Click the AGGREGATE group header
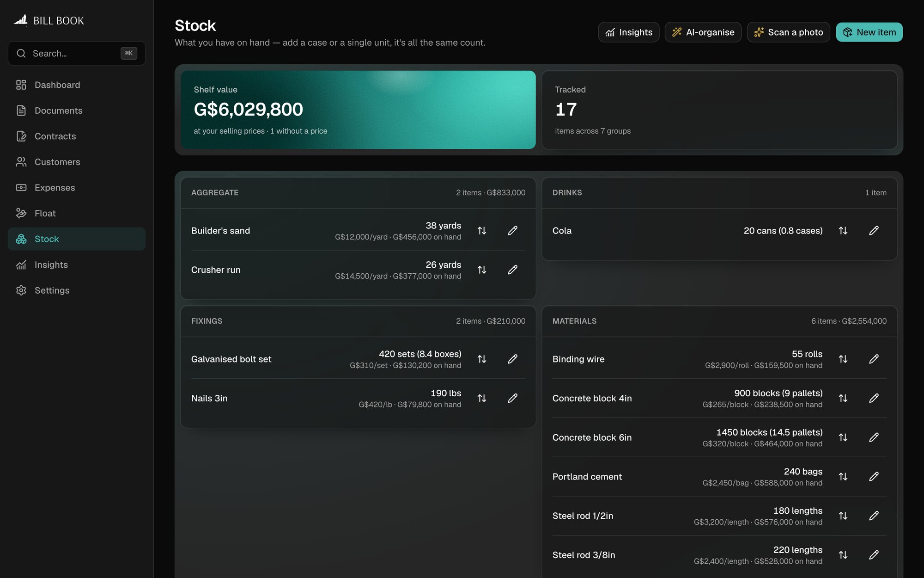 point(358,193)
